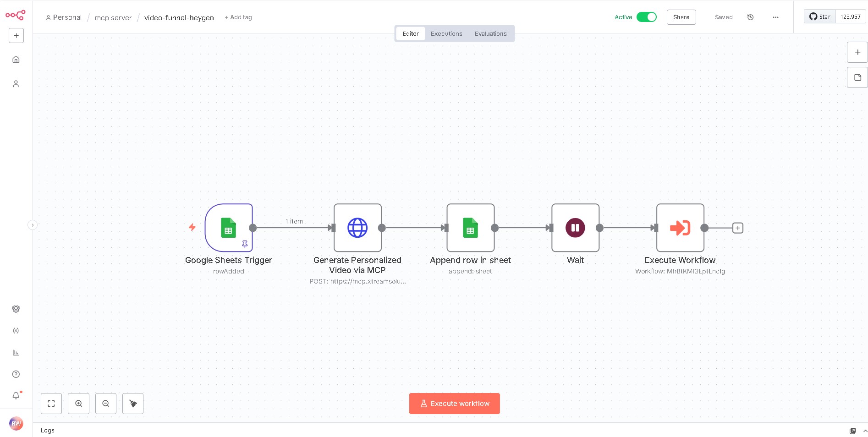Click the Share button
This screenshot has height=437, width=868.
(x=681, y=17)
